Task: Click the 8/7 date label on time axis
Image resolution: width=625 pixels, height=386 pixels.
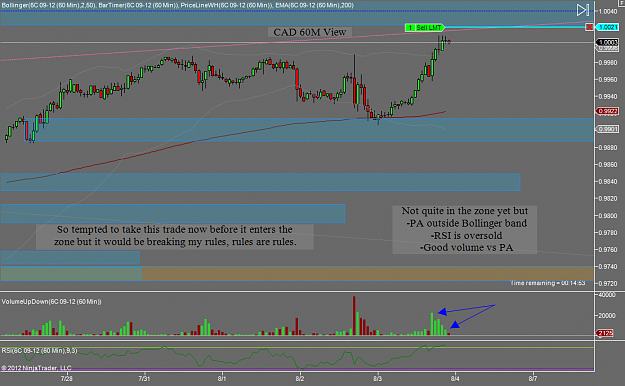Action: [533, 378]
